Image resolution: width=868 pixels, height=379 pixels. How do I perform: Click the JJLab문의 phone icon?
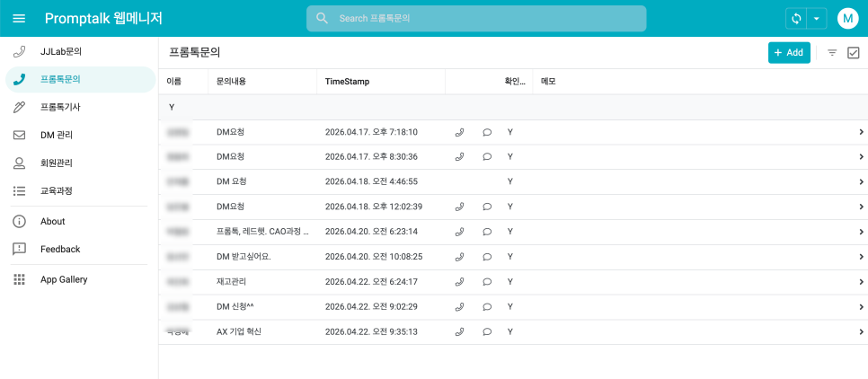[19, 51]
